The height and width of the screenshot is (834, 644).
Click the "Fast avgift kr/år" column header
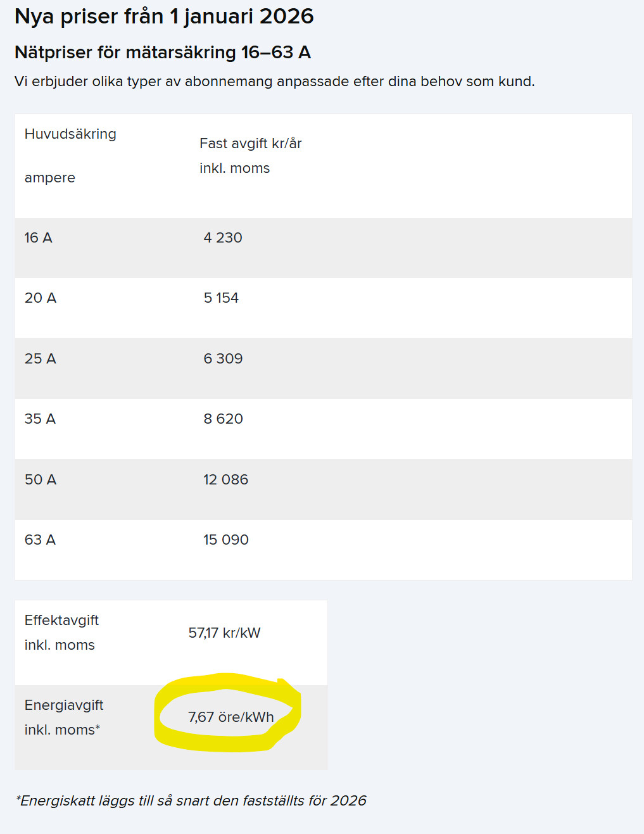point(250,144)
